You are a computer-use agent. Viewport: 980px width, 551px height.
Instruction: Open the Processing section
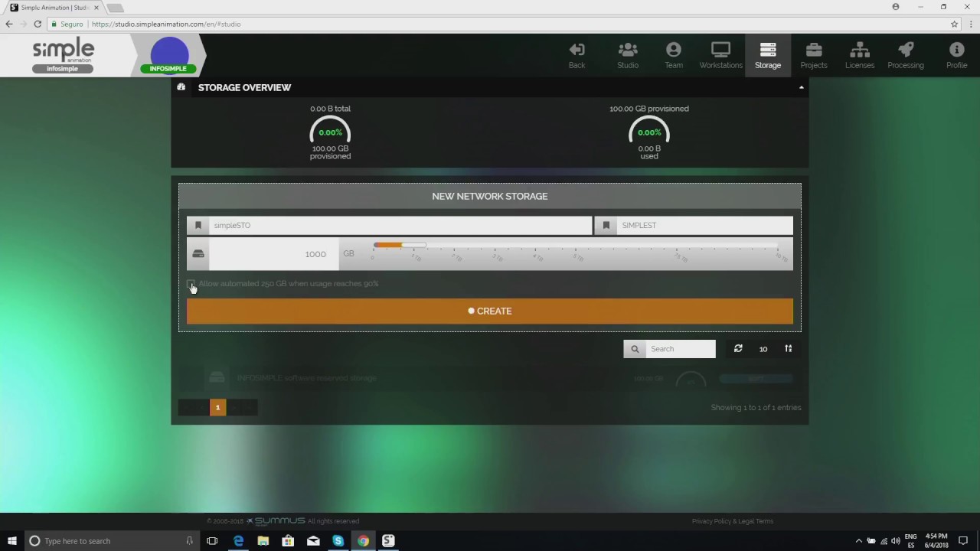(x=906, y=55)
